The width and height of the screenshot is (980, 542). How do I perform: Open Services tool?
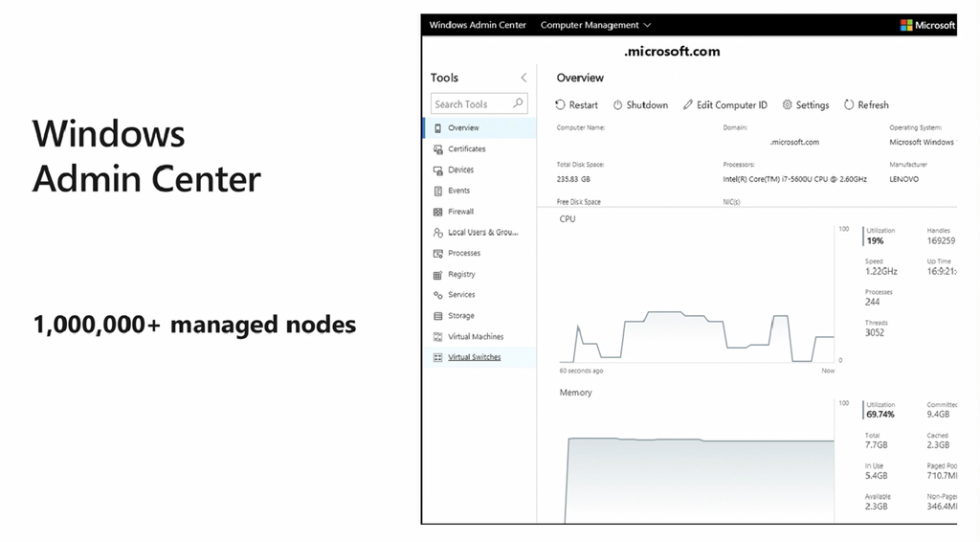pos(480,295)
